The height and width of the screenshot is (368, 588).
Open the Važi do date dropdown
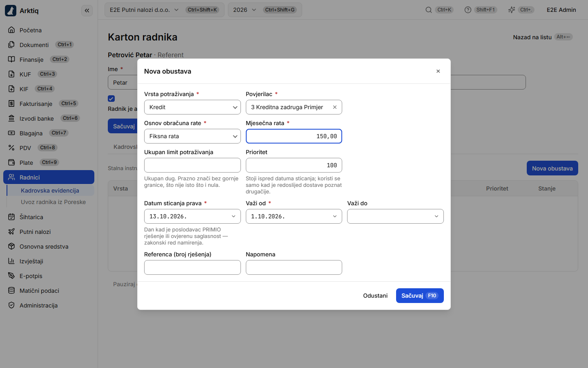[395, 216]
